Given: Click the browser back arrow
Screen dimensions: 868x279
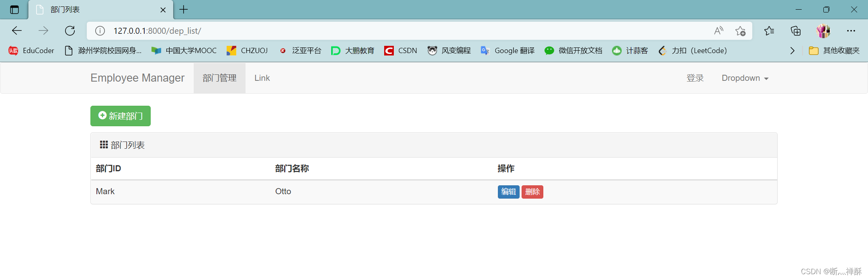Looking at the screenshot, I should (17, 31).
